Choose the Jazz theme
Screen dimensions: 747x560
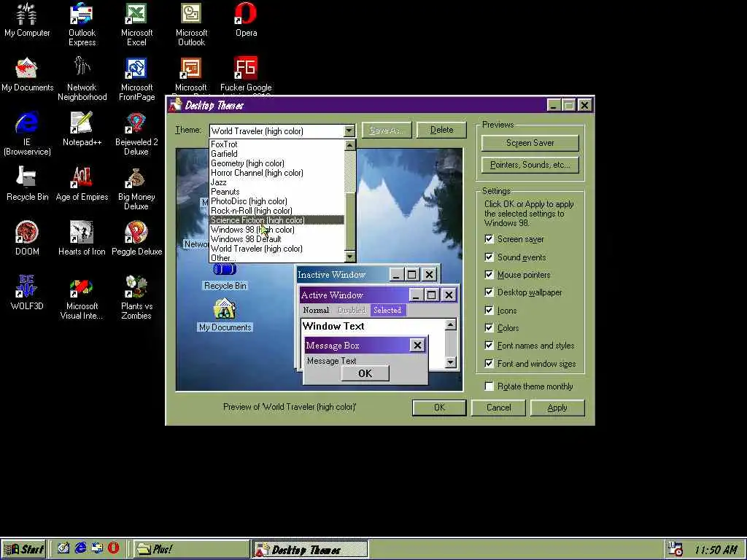[x=276, y=182]
